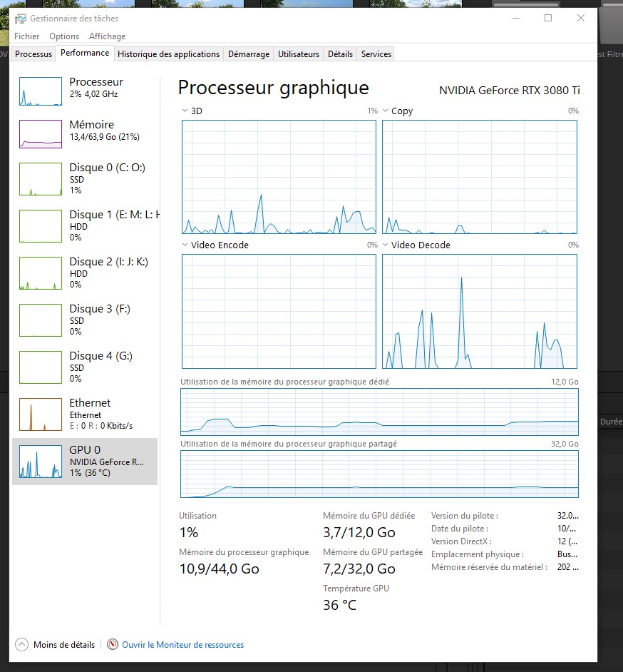Click Mémoire réservée du matériel label
Viewport: 623px width, 672px height.
tap(489, 567)
